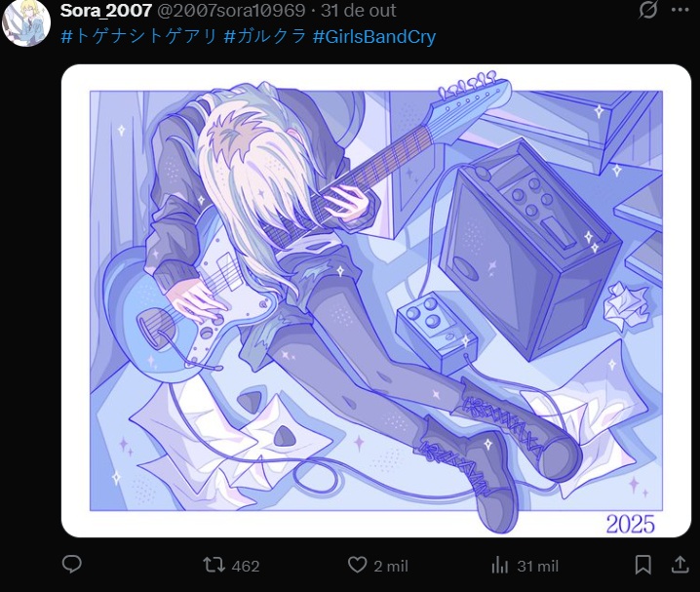This screenshot has height=592, width=700.
Task: Bookmark this post
Action: click(x=642, y=565)
